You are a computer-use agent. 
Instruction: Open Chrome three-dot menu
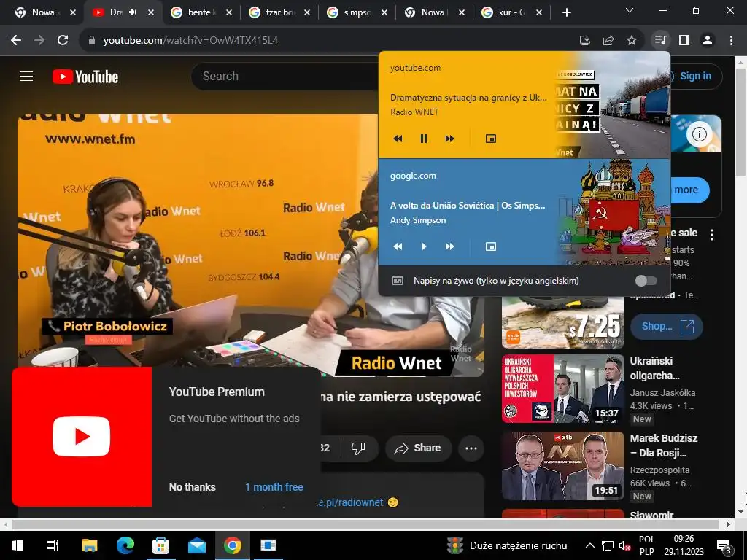click(x=731, y=40)
